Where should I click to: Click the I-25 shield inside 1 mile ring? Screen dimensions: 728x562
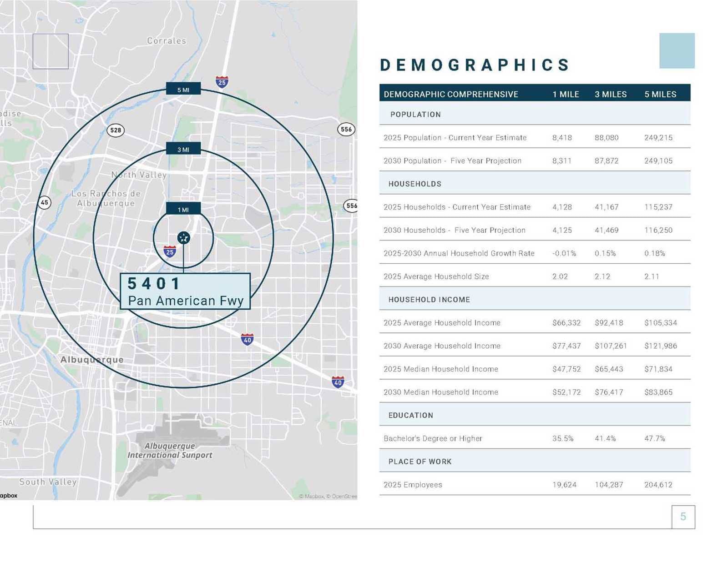(x=170, y=251)
